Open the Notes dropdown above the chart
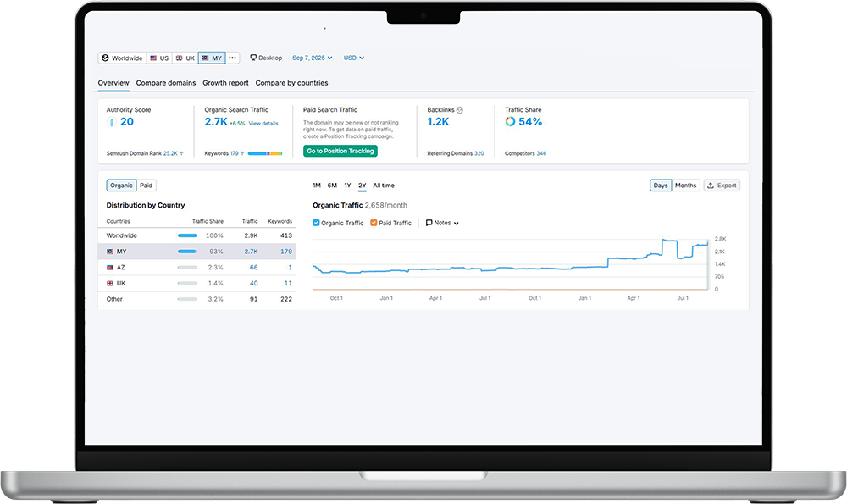The width and height of the screenshot is (847, 504). coord(442,223)
